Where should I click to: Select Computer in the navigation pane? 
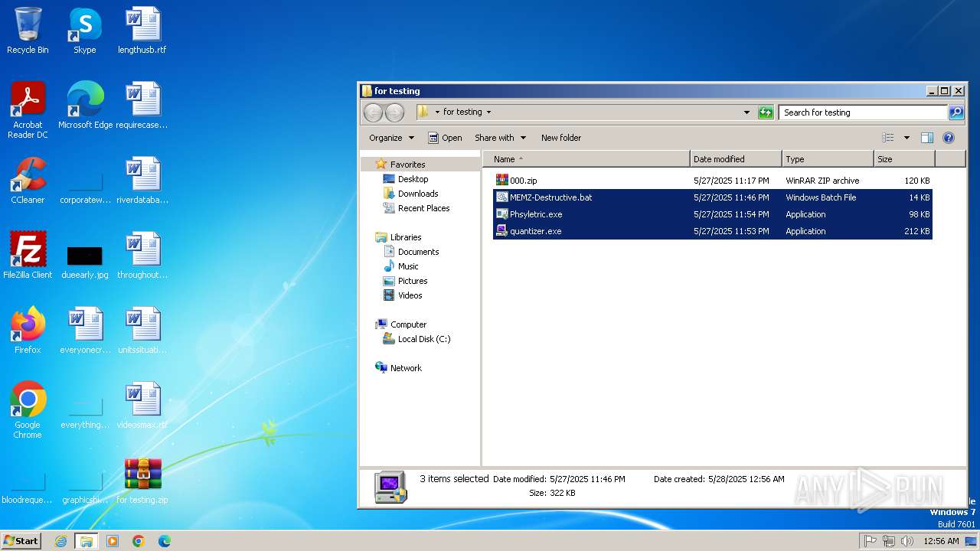pyautogui.click(x=408, y=324)
